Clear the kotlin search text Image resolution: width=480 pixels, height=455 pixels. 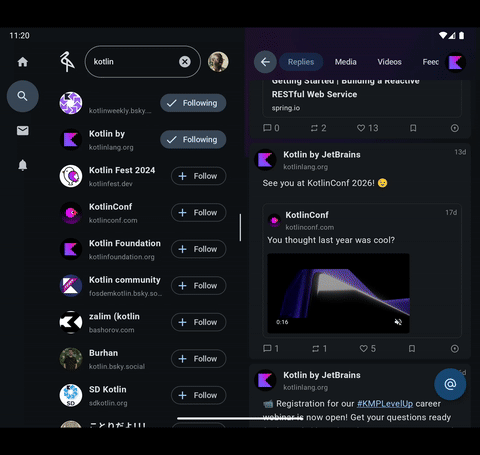pos(185,62)
